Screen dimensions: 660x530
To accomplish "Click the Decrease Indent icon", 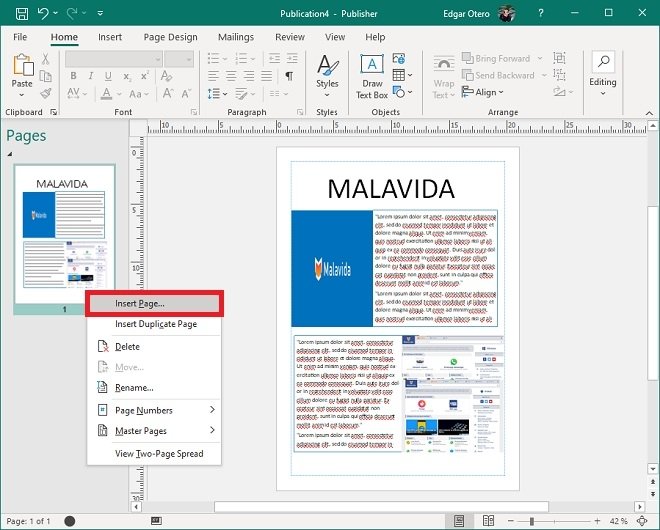I will [x=274, y=58].
